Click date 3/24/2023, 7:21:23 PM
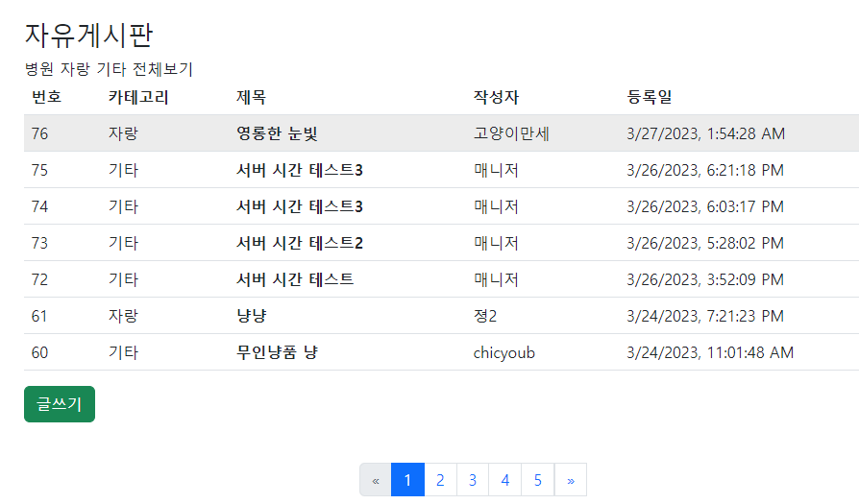Screen dimensions: 859x504 click(x=705, y=316)
